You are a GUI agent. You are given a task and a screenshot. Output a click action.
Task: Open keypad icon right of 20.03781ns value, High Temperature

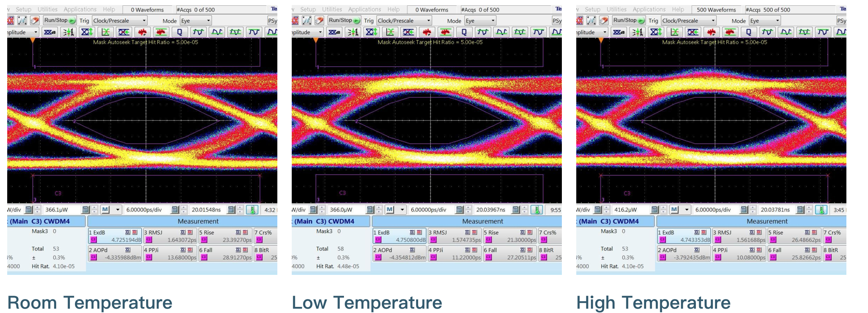click(800, 210)
